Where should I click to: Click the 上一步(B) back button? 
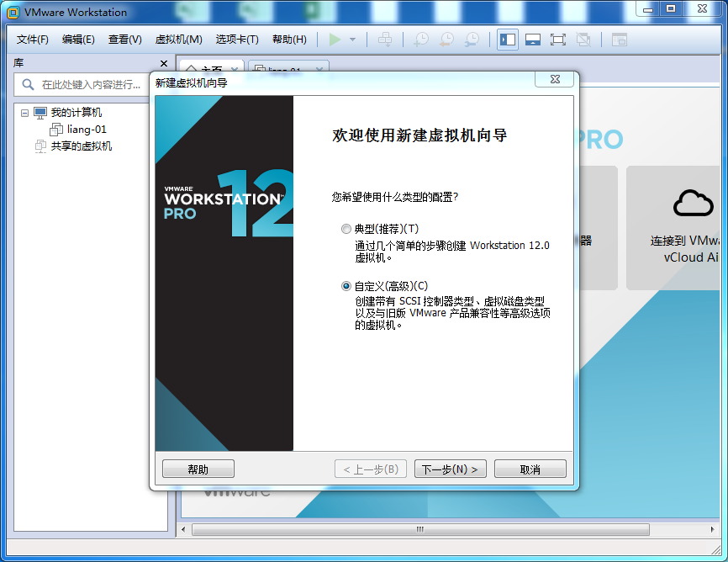(x=371, y=469)
